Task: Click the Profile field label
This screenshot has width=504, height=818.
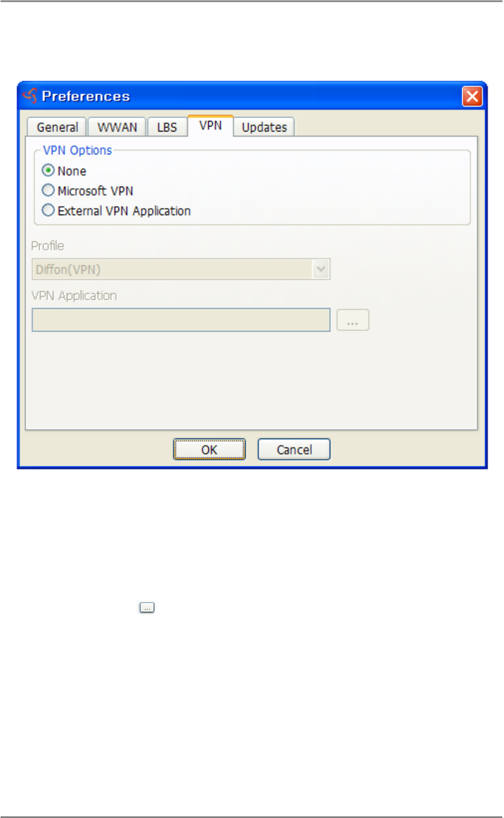Action: coord(47,246)
